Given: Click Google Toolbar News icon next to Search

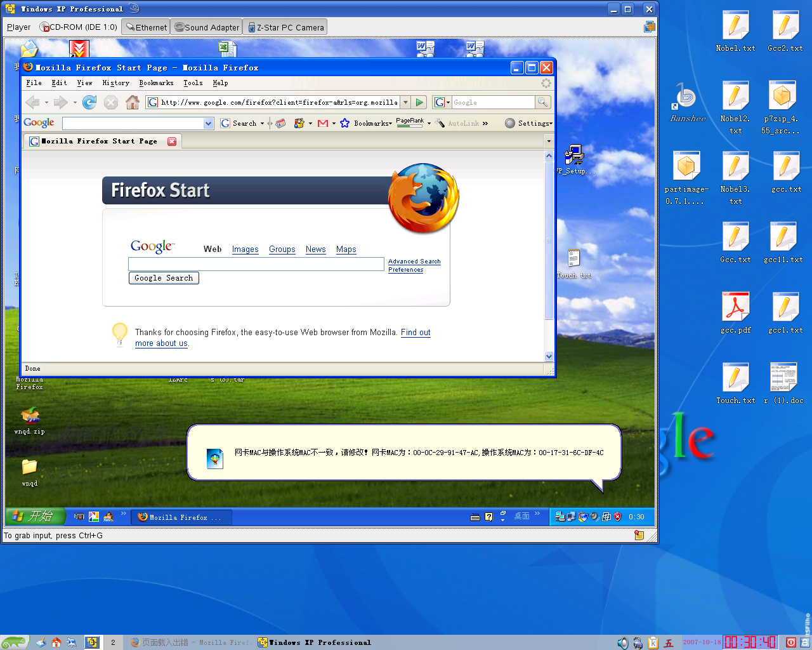Looking at the screenshot, I should click(280, 123).
